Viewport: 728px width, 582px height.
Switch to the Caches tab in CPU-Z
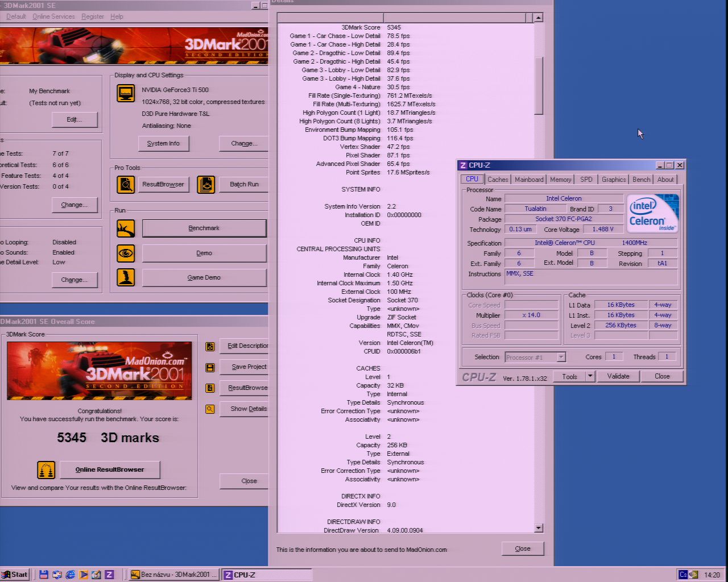click(498, 180)
